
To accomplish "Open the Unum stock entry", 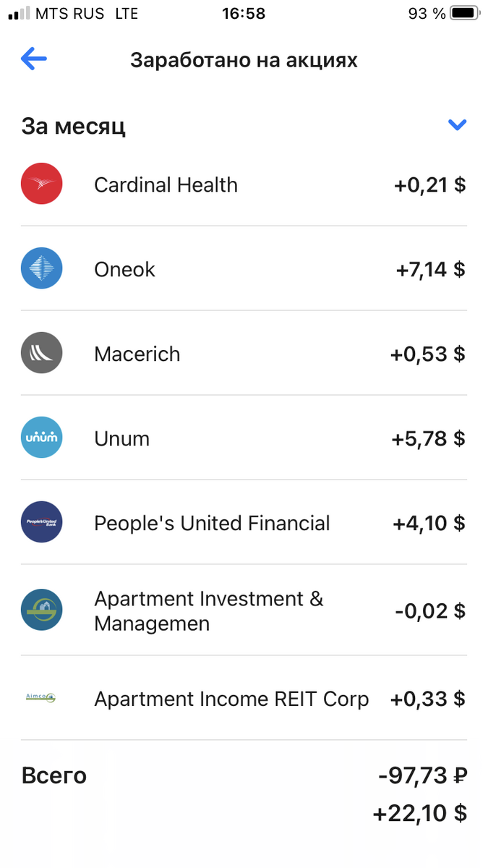I will coord(244,438).
